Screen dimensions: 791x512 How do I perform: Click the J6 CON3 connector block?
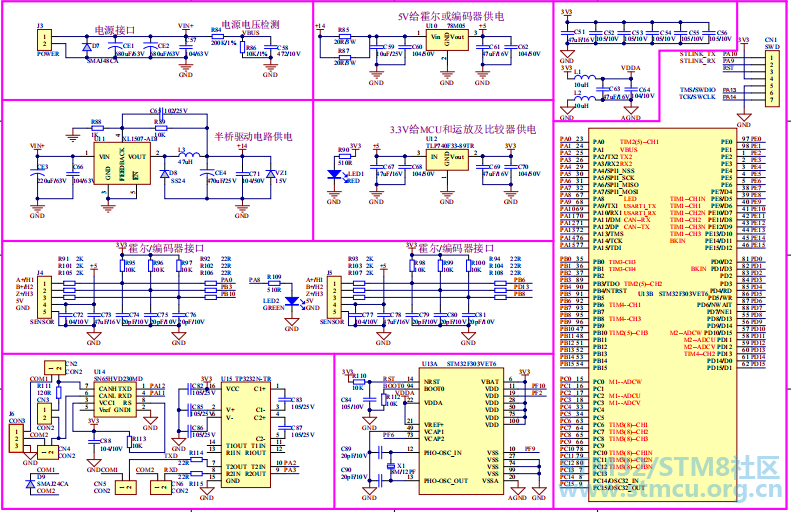(16, 438)
